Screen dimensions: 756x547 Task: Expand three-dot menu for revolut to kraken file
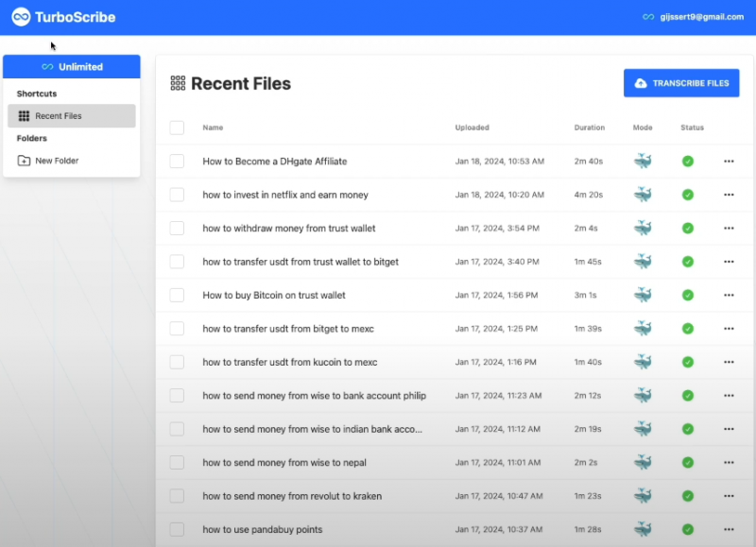729,496
